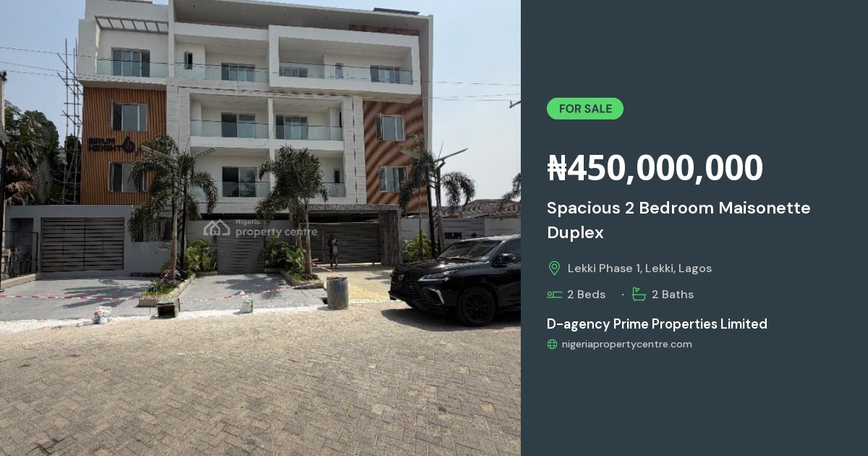The width and height of the screenshot is (868, 456).
Task: Click the house icon in the watermark
Action: (216, 228)
